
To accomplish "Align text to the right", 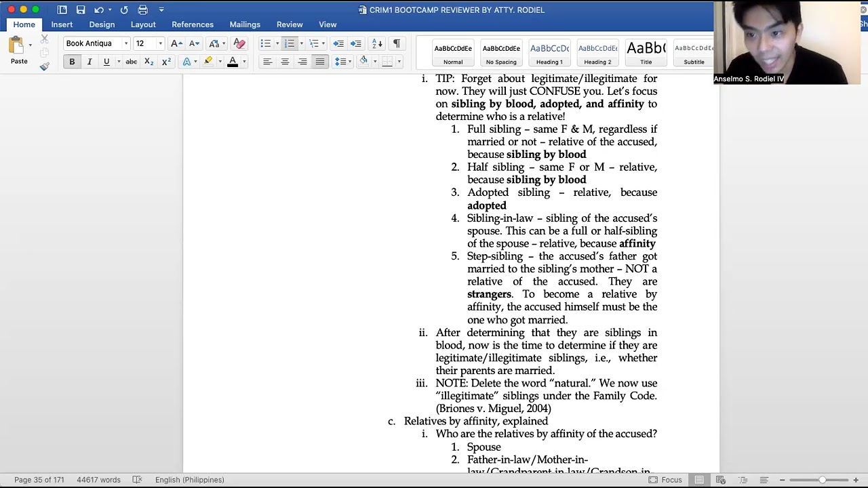I will pyautogui.click(x=302, y=62).
